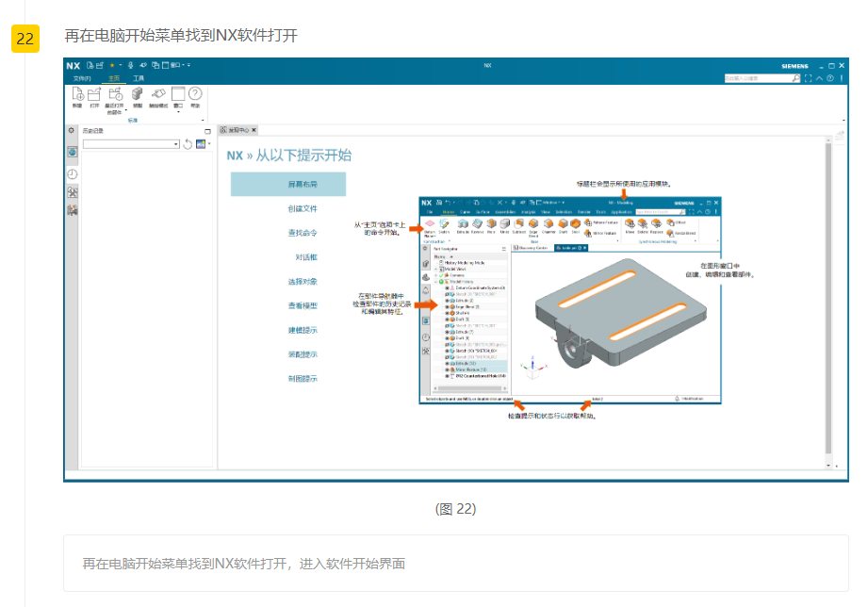868x607 pixels.
Task: Click the switch-window icon in the title bar
Action: coord(155,65)
